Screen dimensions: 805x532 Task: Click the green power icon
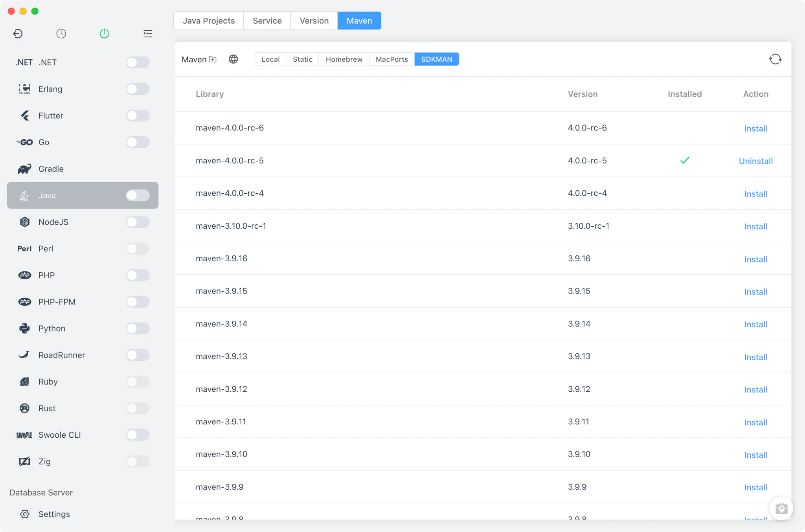click(104, 34)
